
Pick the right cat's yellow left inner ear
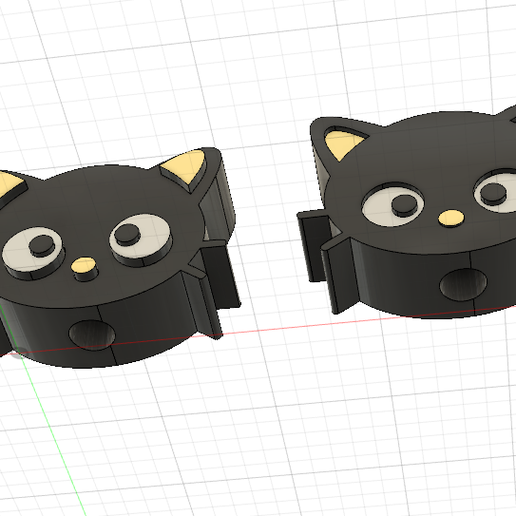pyautogui.click(x=343, y=144)
